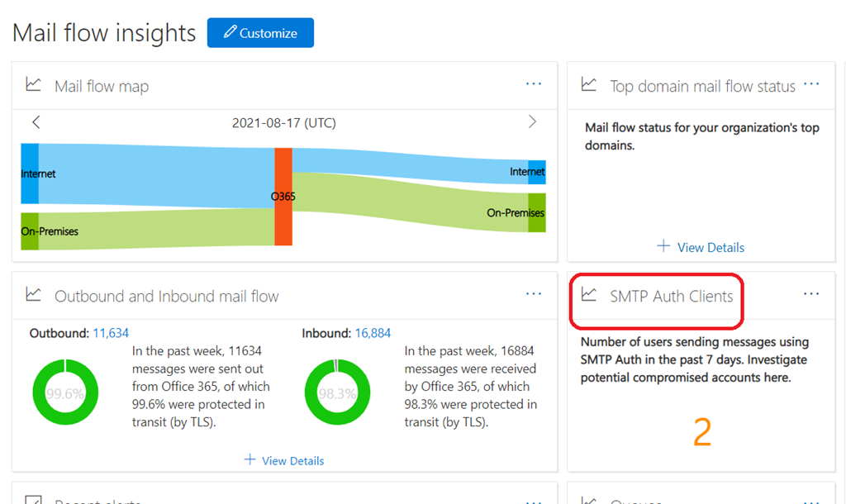The width and height of the screenshot is (846, 504).
Task: Click the outbound 99.6% donut chart
Action: [x=65, y=393]
